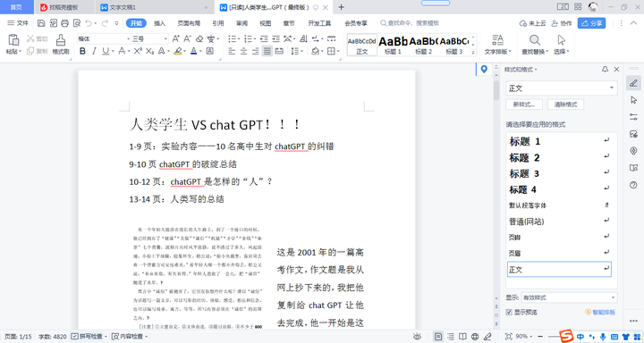Screen dimensions: 644x343
Task: Switch to page layout view in status bar
Action: (x=438, y=337)
